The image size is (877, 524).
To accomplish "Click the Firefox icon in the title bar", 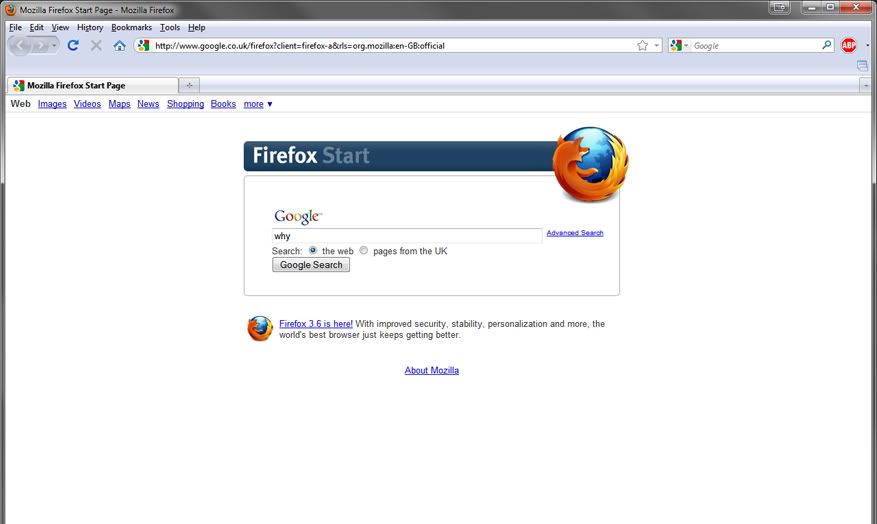I will coord(10,10).
